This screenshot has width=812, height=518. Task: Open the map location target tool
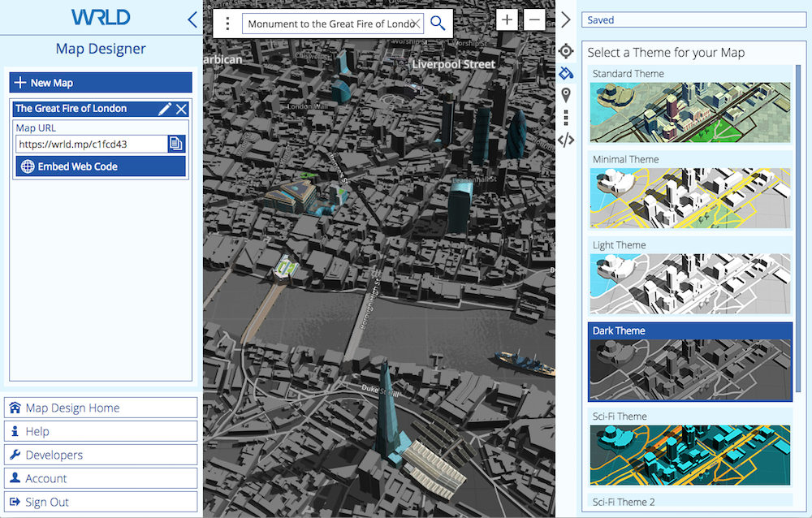pos(566,51)
